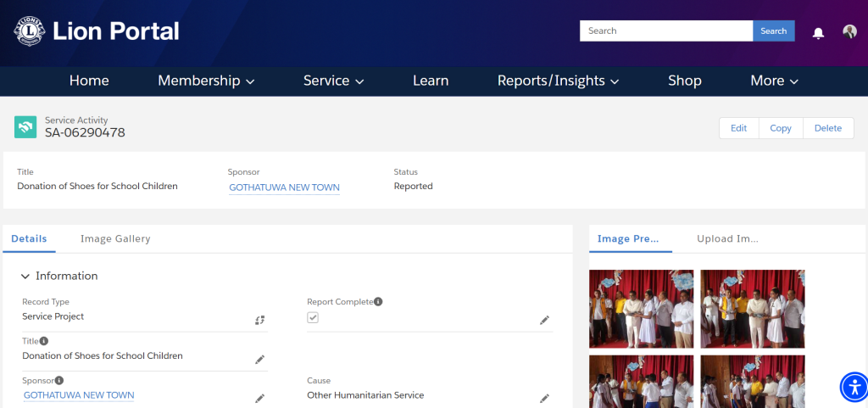
Task: Open the second preview image in top row
Action: [x=753, y=309]
